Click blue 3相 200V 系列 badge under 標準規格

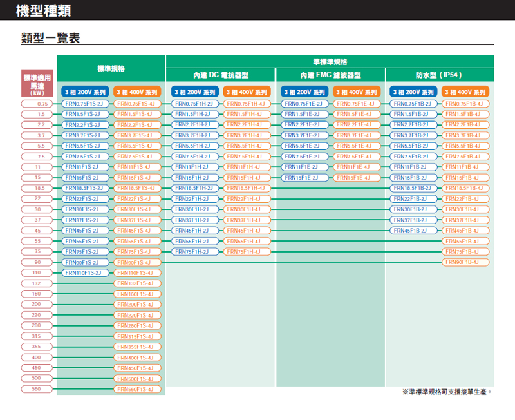[84, 92]
